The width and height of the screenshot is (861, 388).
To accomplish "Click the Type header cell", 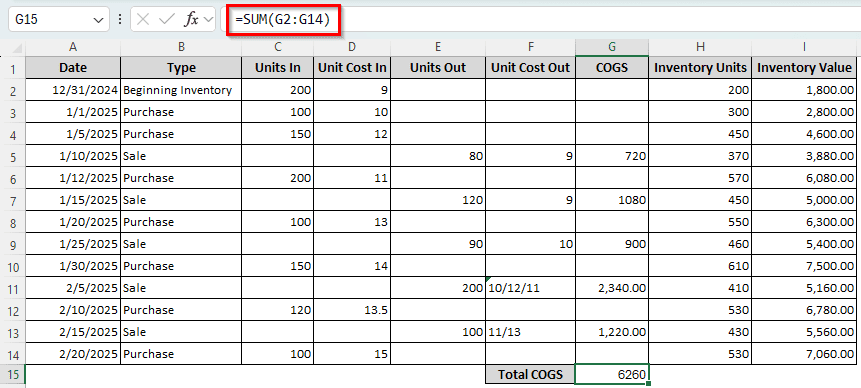I will 181,68.
